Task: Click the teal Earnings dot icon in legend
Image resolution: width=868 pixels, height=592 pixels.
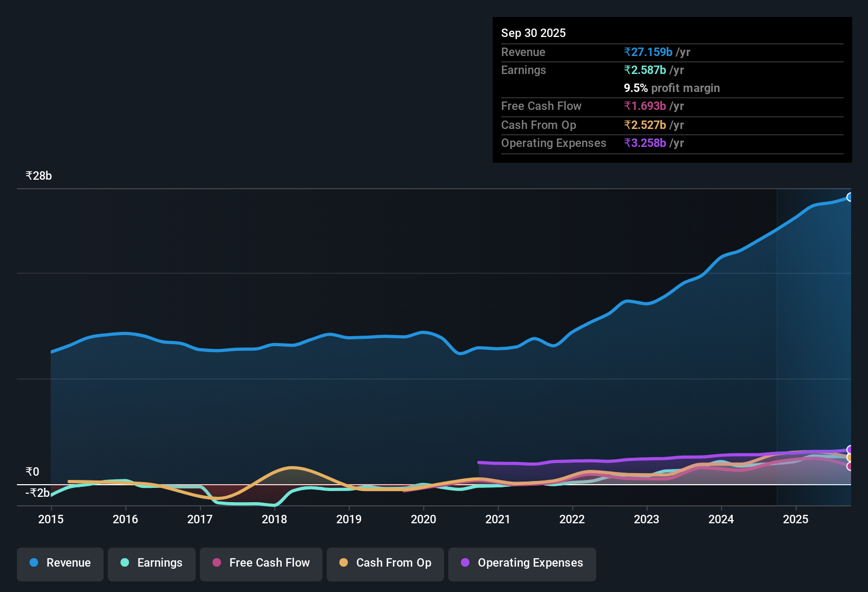Action: tap(125, 563)
